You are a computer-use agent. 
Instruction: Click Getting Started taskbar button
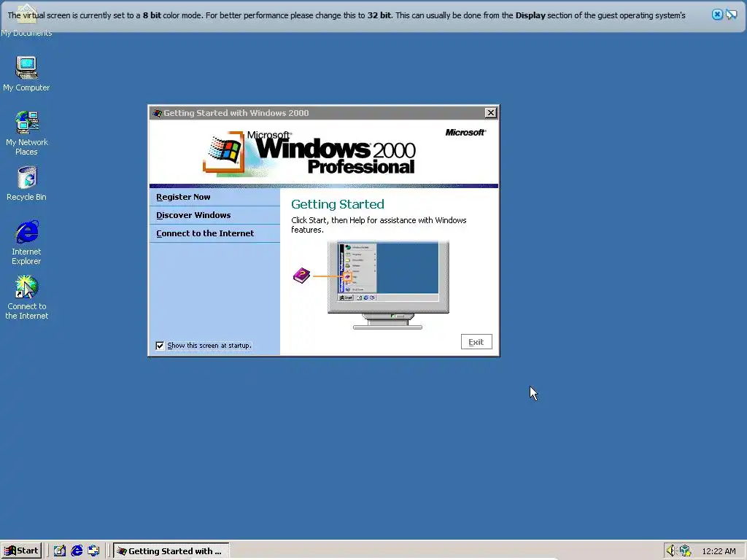(x=171, y=551)
